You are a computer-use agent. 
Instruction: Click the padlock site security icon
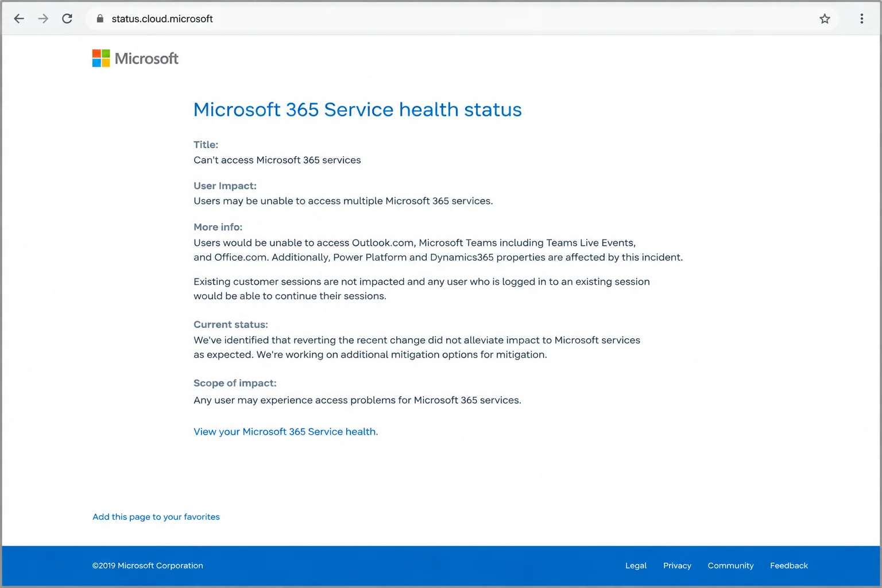click(100, 18)
